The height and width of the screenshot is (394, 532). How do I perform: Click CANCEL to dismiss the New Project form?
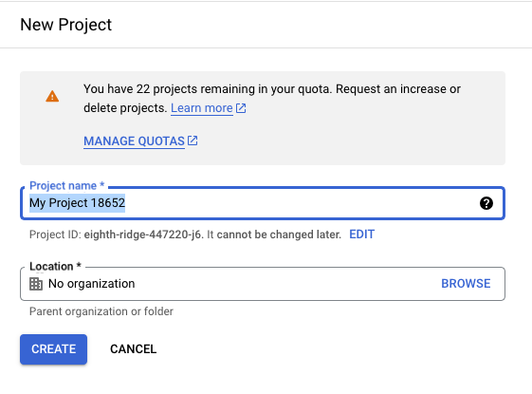pyautogui.click(x=134, y=349)
